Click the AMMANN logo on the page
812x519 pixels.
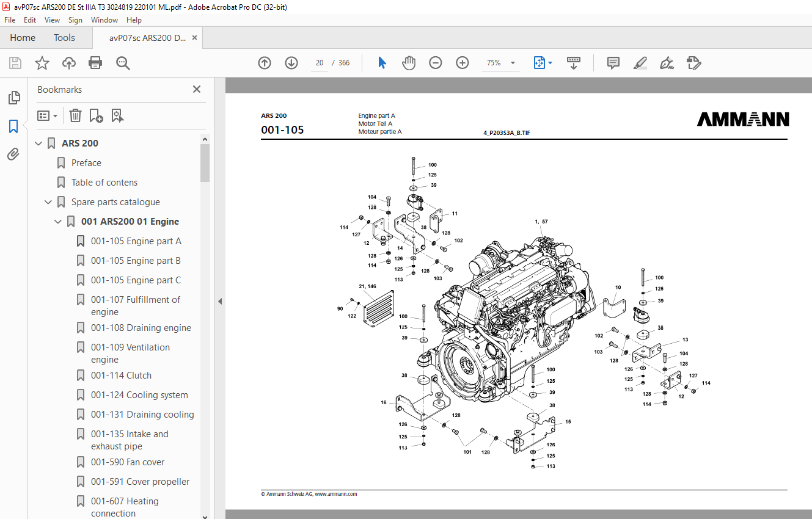743,119
